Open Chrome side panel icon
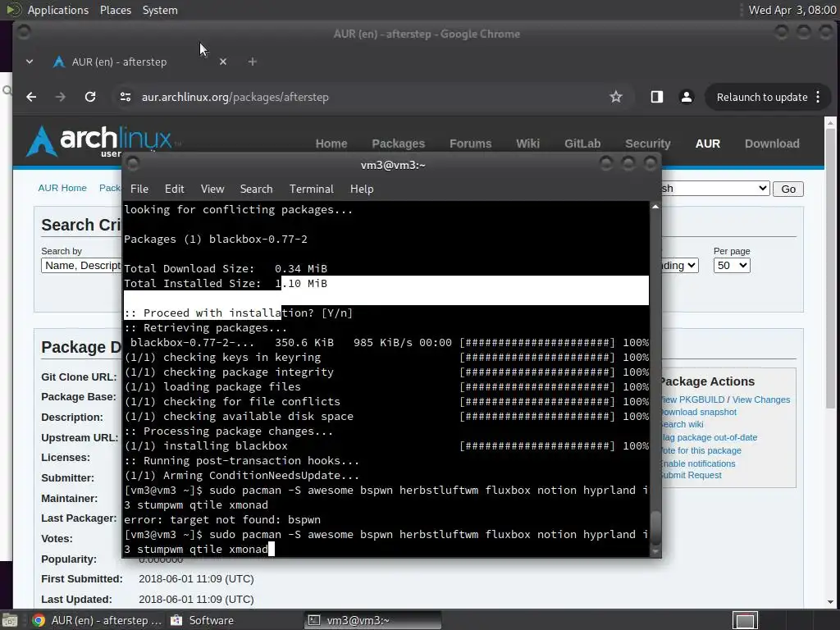The width and height of the screenshot is (840, 630). click(x=657, y=97)
